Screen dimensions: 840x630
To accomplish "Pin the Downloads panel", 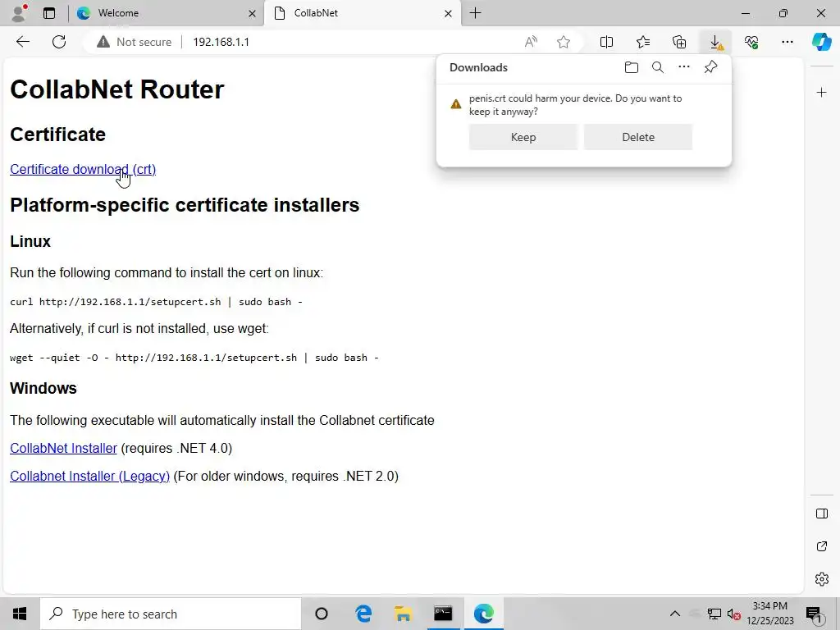I will click(x=711, y=67).
